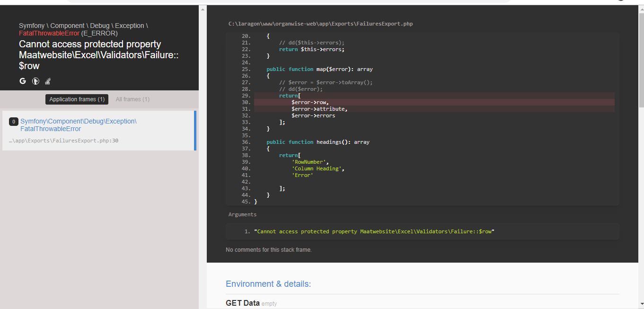The image size is (644, 309).
Task: Click the No comments for this stack frame text
Action: click(269, 249)
